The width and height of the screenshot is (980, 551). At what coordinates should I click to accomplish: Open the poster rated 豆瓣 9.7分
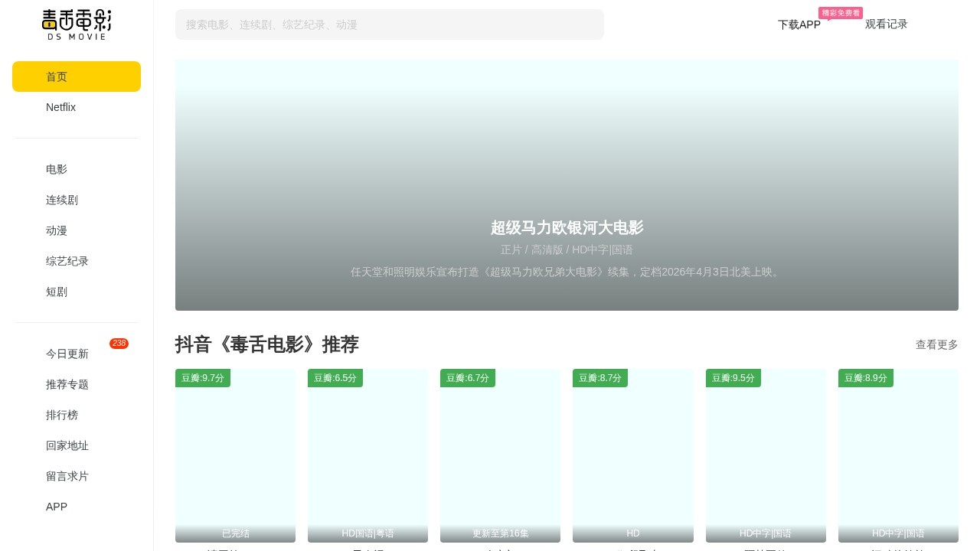click(235, 456)
